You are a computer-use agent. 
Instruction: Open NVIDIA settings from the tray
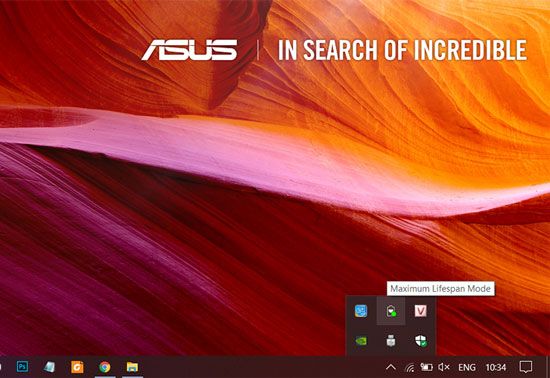click(361, 340)
